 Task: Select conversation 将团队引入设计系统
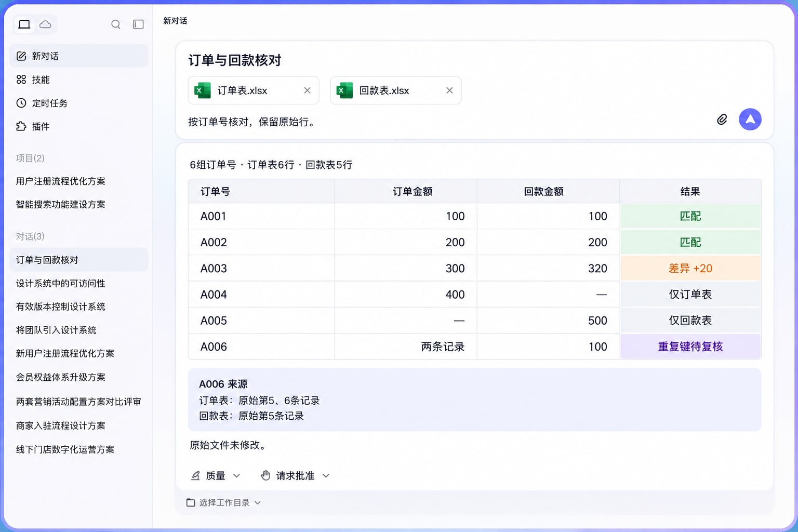click(x=56, y=330)
